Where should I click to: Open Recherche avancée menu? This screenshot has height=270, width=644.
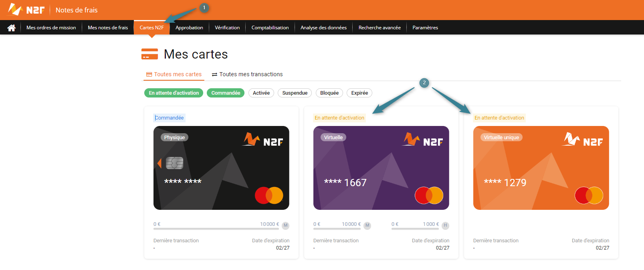(x=380, y=28)
